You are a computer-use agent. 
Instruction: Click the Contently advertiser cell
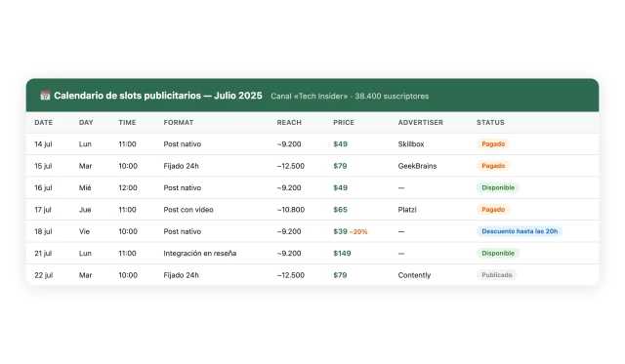pos(414,275)
